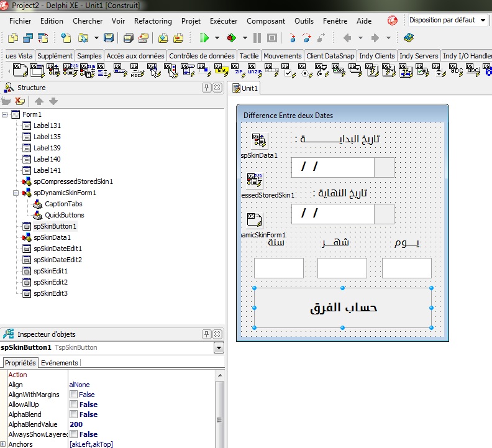Open the spSkinButton1 object selector dropdown
Screen dimensions: 492x448
click(x=219, y=348)
